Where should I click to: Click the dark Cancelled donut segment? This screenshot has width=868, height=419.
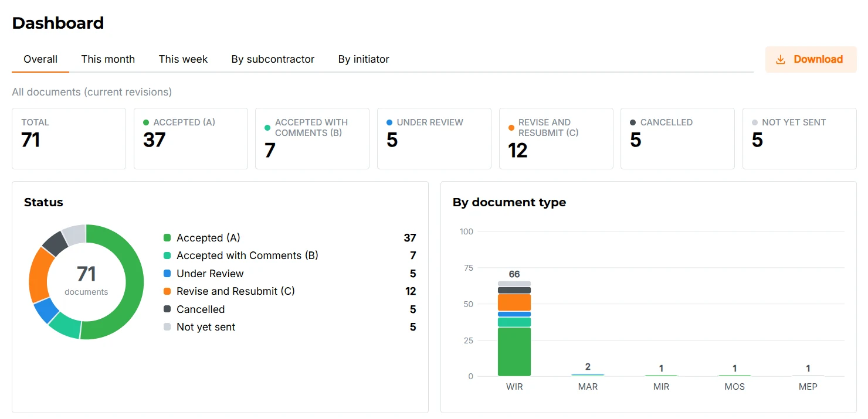55,243
